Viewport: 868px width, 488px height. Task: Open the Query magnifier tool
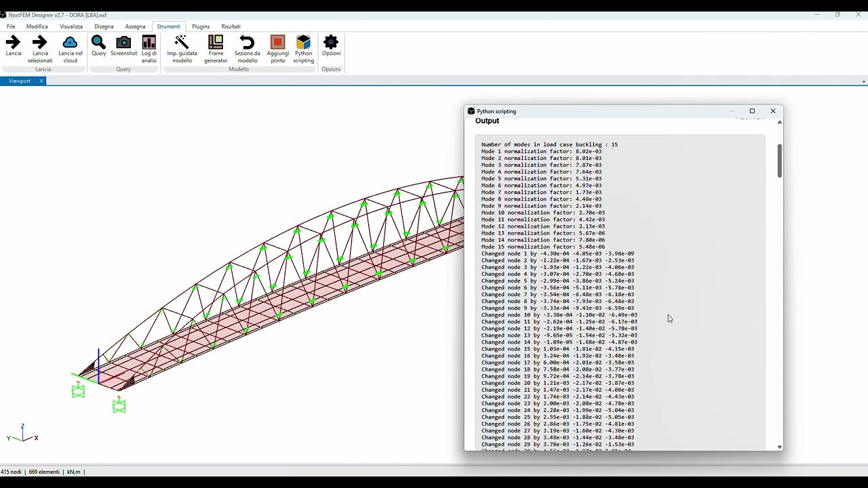click(x=99, y=46)
